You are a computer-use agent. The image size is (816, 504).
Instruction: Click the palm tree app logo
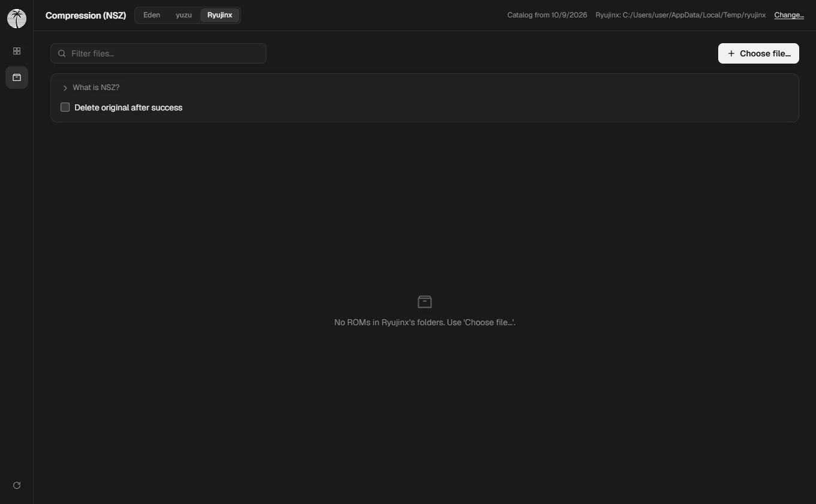pos(17,18)
